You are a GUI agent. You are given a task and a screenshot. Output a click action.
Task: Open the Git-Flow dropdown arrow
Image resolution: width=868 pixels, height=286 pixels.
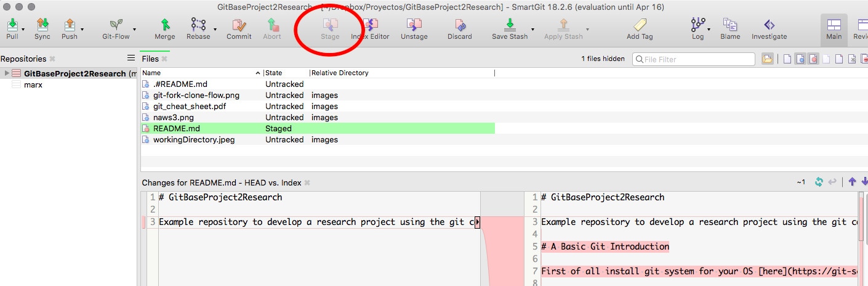[x=134, y=29]
